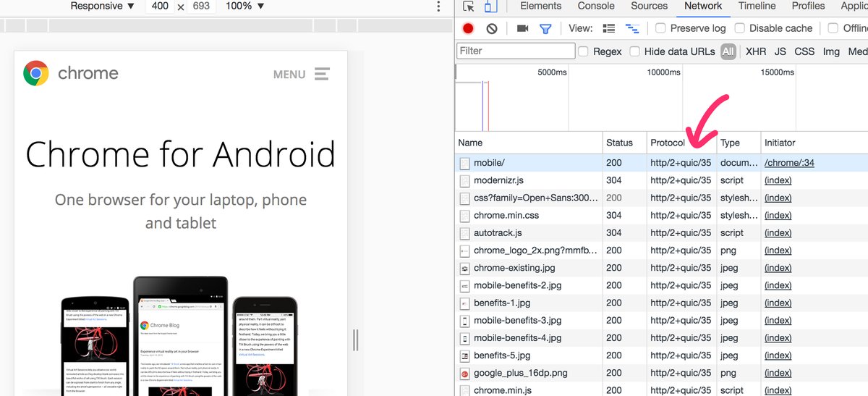This screenshot has width=868, height=396.
Task: Click 5000ms marker on timeline overview
Action: pyautogui.click(x=553, y=72)
